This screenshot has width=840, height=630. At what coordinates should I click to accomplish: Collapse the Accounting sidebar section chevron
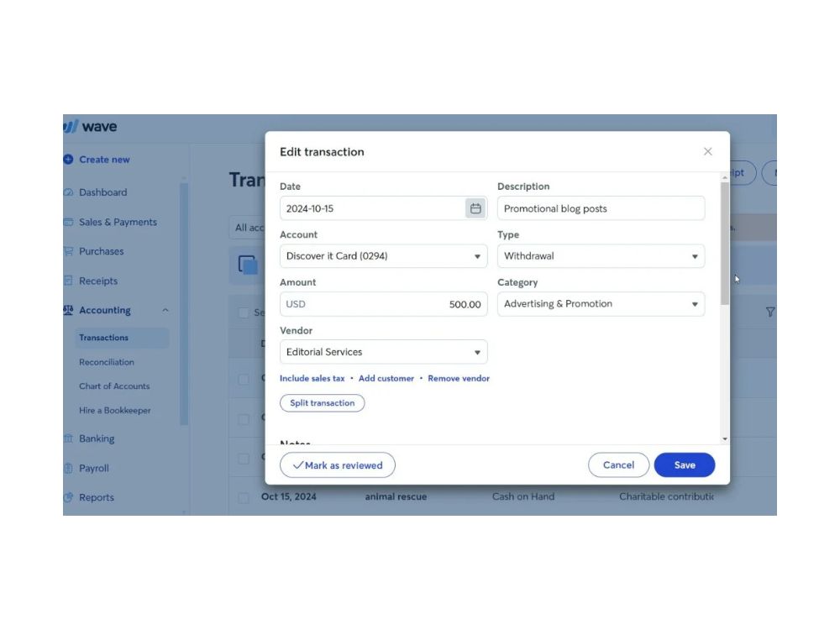pyautogui.click(x=165, y=310)
